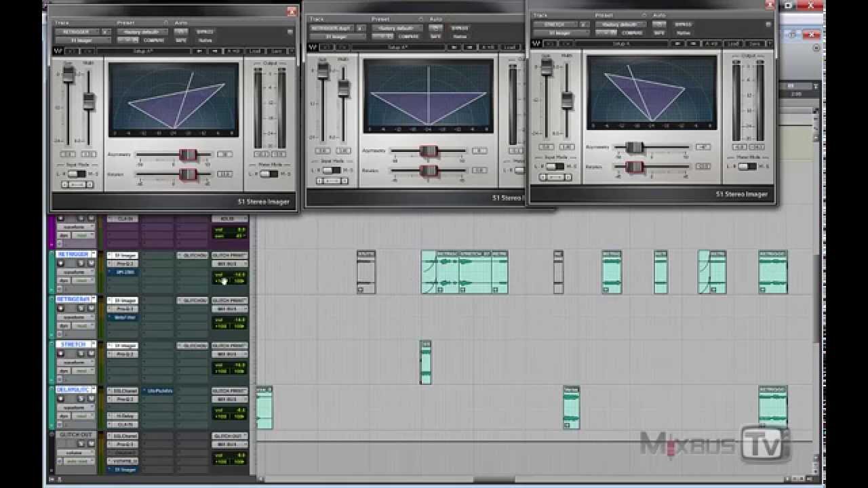Click previous preset arrow in STRETCH plugin window
The width and height of the screenshot is (868, 488).
677,43
